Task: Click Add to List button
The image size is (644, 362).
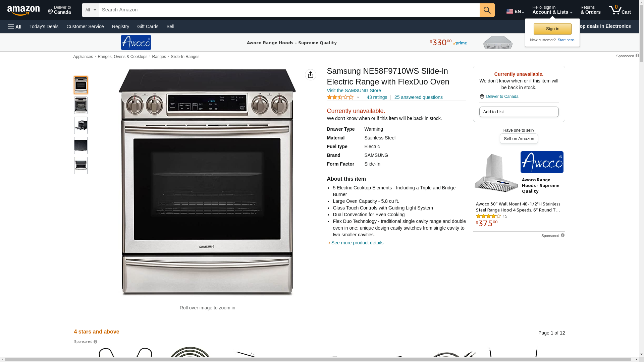Action: pos(519,112)
